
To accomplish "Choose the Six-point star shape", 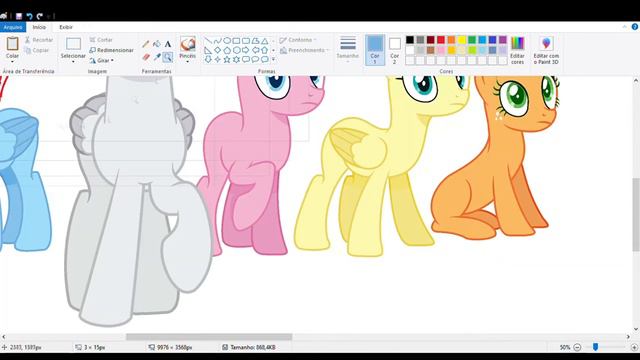I will click(236, 60).
